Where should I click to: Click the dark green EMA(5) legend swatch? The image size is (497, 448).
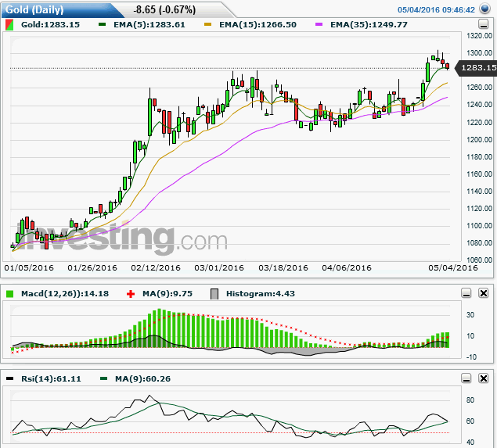pos(102,24)
